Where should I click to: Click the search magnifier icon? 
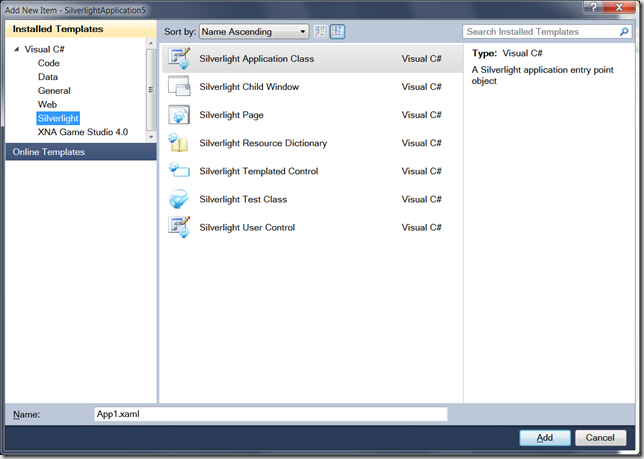click(x=624, y=32)
